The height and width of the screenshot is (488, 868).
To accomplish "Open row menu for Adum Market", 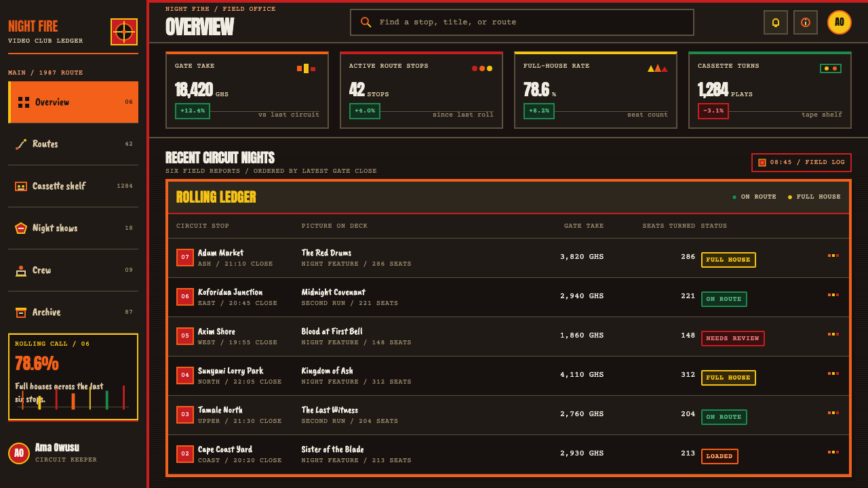I will coord(833,256).
